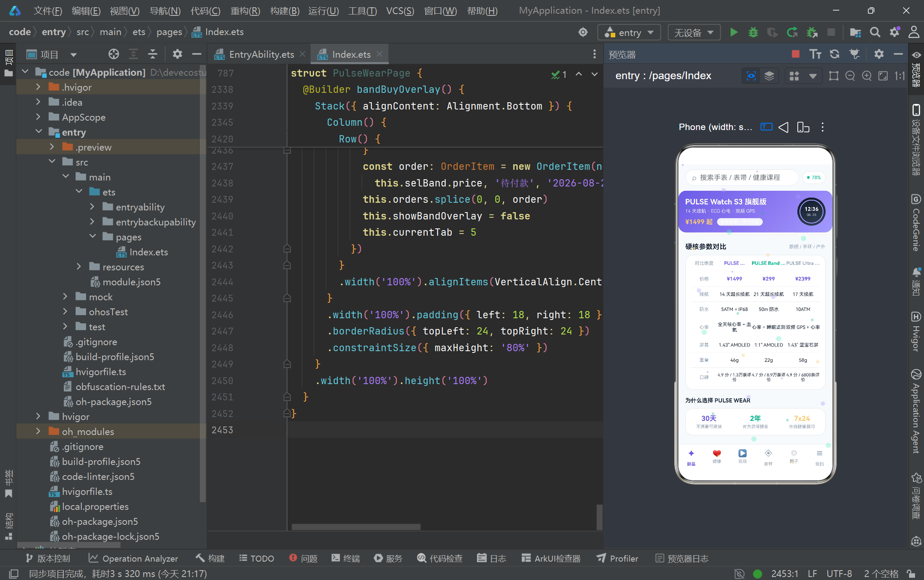Collapse the entry module folder
Image resolution: width=924 pixels, height=580 pixels.
(x=38, y=132)
